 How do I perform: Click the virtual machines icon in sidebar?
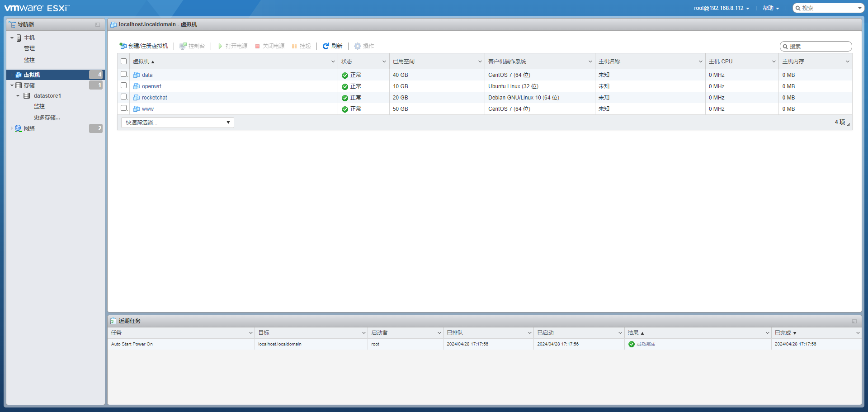pyautogui.click(x=19, y=75)
